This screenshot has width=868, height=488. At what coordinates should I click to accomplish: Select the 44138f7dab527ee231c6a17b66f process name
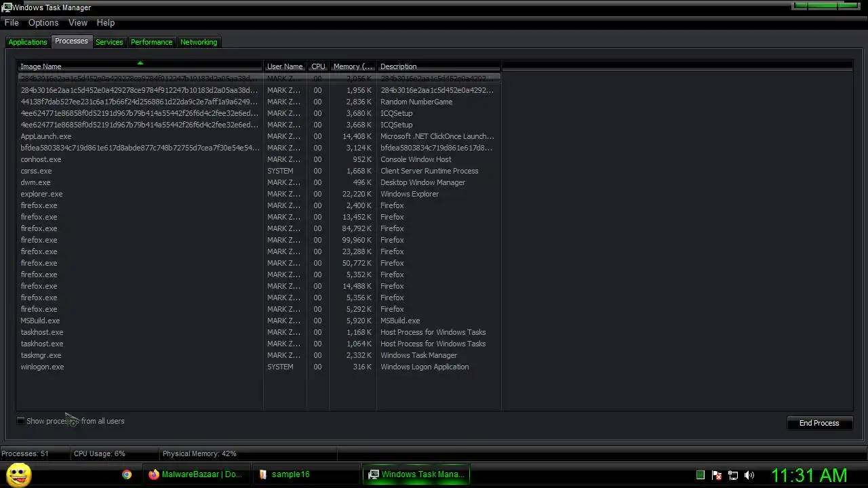(139, 102)
